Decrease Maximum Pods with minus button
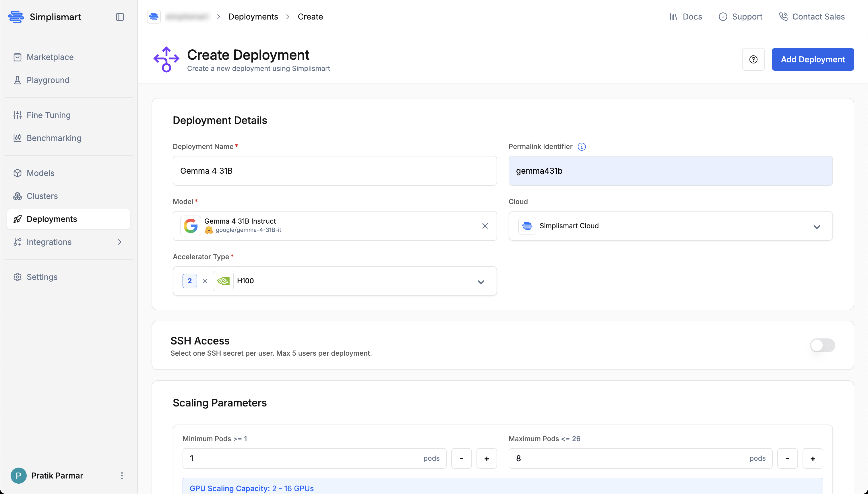This screenshot has width=868, height=494. tap(787, 459)
